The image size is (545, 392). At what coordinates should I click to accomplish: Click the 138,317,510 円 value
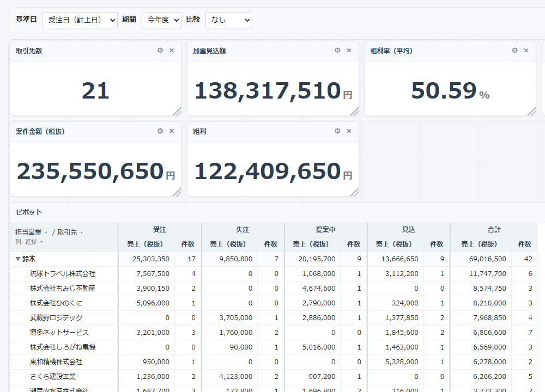(273, 91)
